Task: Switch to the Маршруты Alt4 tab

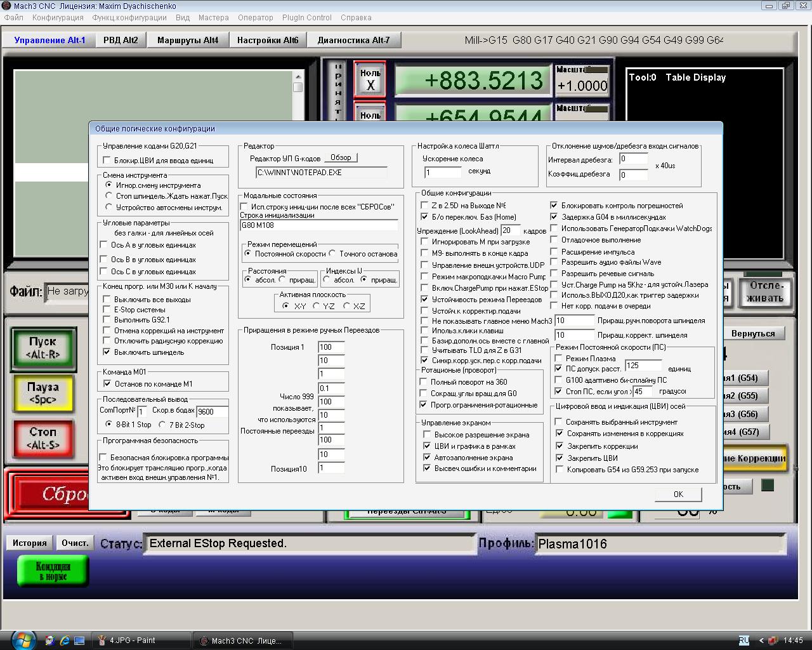Action: click(x=188, y=40)
